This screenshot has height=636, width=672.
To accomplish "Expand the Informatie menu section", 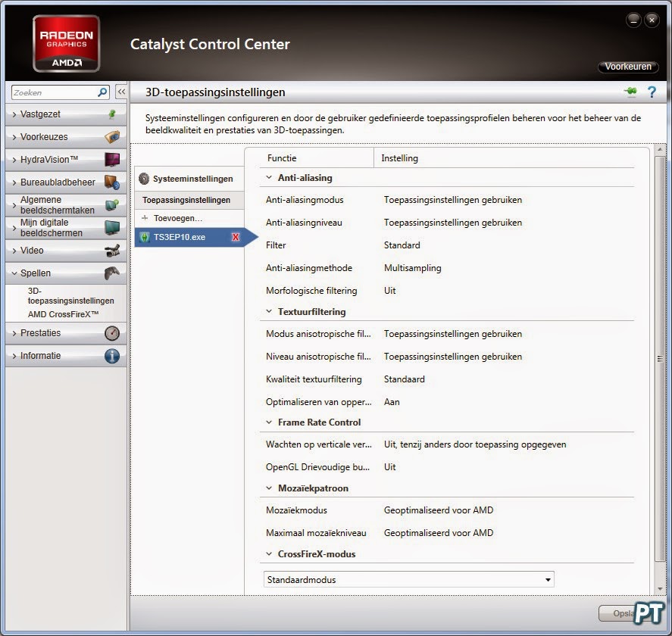I will click(14, 356).
